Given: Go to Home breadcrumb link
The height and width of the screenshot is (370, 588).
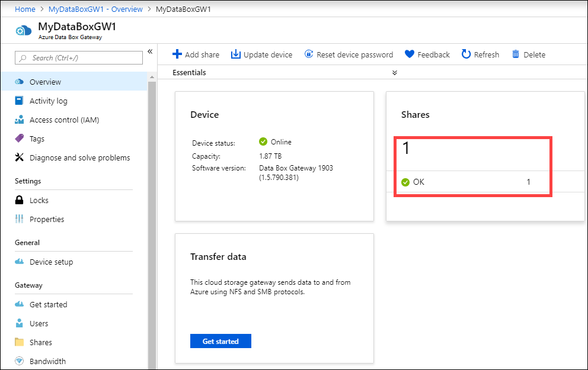Looking at the screenshot, I should click(x=25, y=9).
